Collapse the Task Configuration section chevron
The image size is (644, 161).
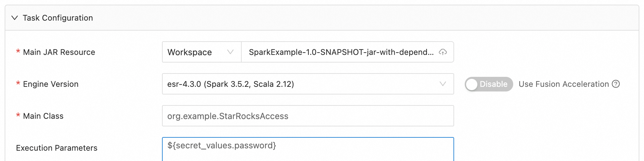15,18
